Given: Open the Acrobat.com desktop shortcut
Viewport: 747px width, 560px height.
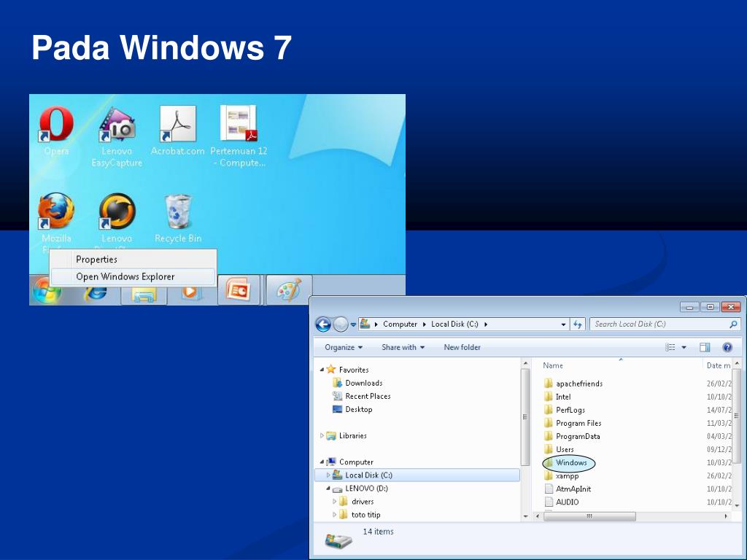Looking at the screenshot, I should (x=178, y=124).
